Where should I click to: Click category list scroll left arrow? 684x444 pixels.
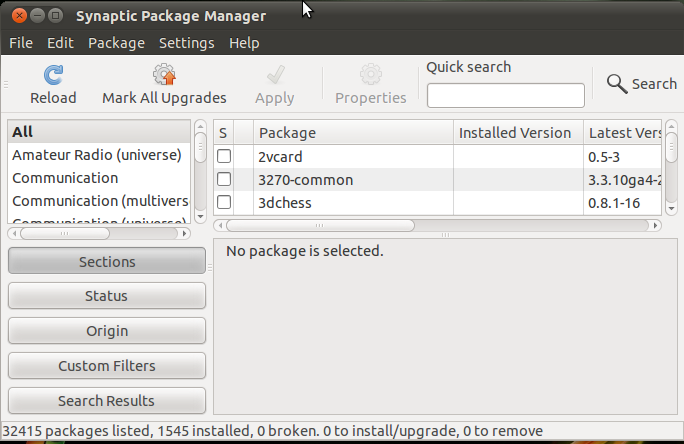(14, 234)
